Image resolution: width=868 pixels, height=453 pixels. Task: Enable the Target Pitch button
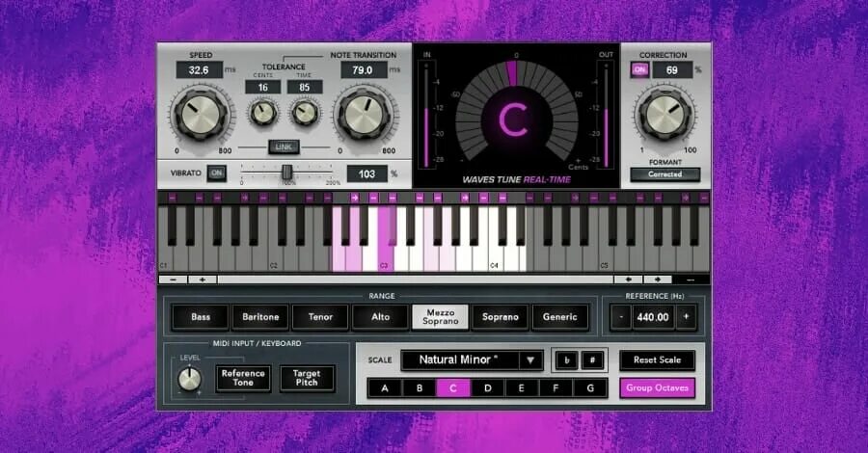(307, 378)
